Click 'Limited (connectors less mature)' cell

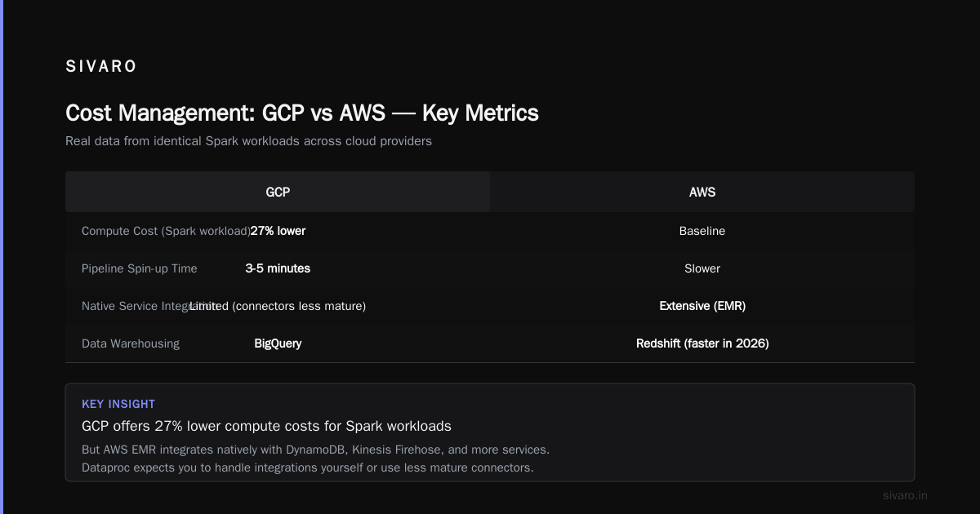point(278,306)
